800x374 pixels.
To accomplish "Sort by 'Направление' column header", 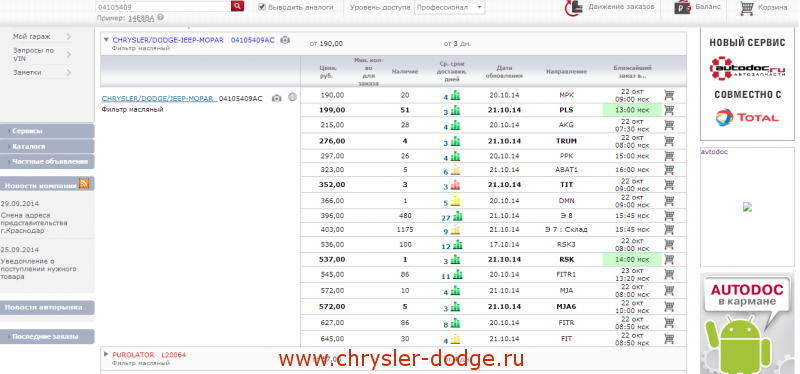I will tap(566, 72).
